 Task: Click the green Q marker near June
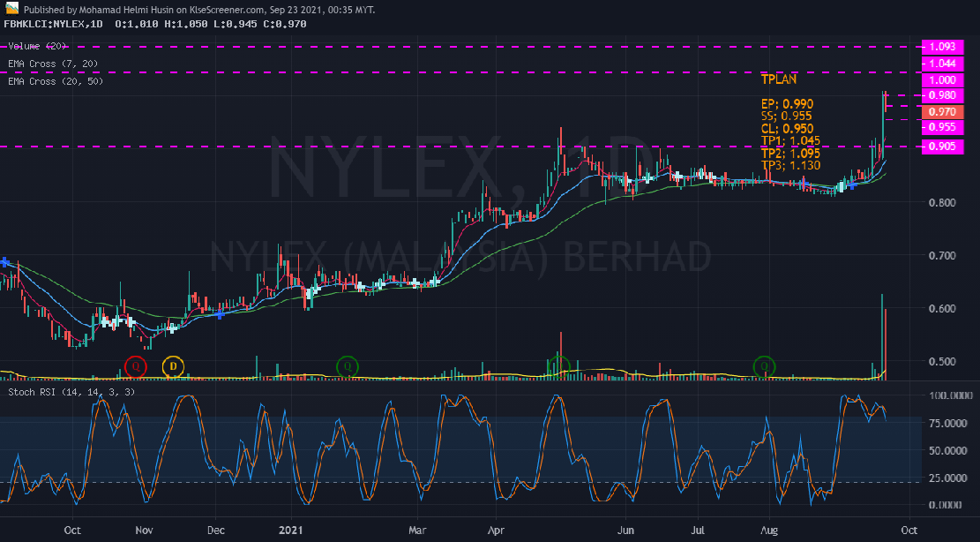pos(561,365)
